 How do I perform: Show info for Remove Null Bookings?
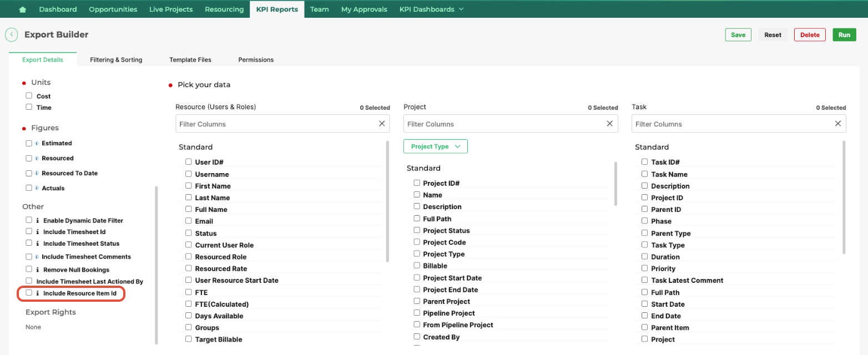coord(37,270)
